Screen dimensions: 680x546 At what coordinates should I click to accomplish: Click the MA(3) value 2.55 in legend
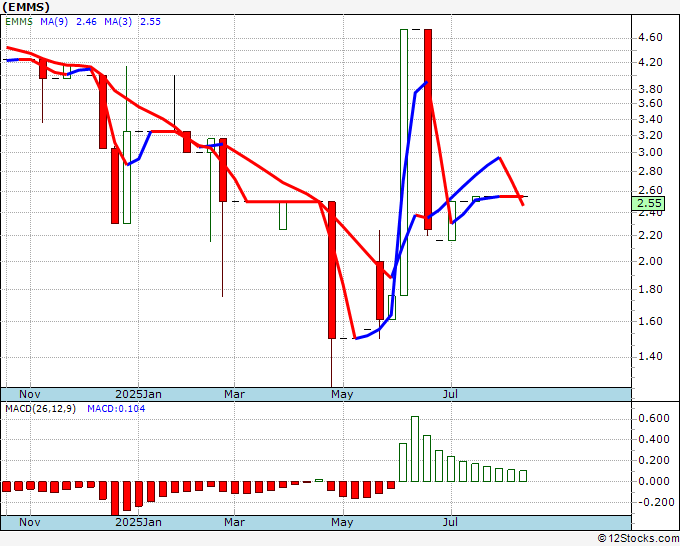(x=150, y=22)
